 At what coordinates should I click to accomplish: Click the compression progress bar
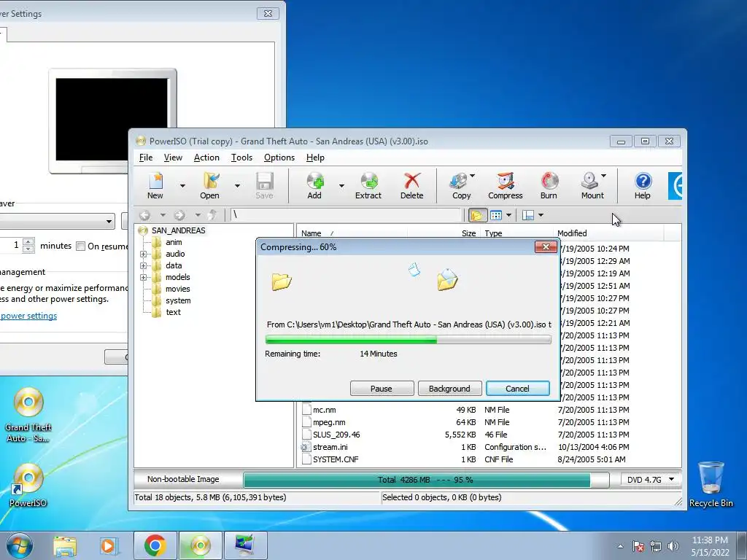click(409, 340)
